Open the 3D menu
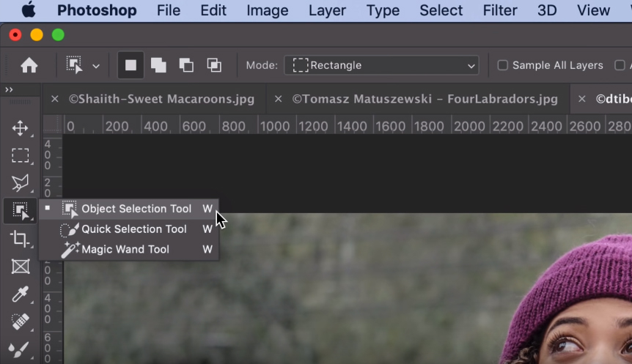 (x=547, y=10)
